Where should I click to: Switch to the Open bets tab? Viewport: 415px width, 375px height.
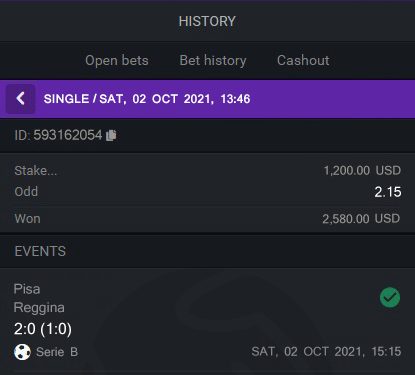117,60
